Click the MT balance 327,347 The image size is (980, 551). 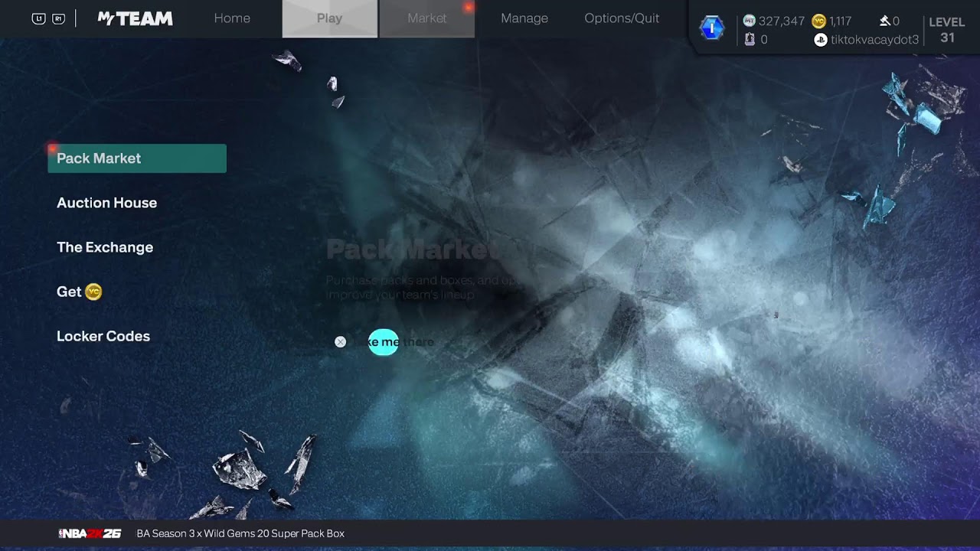(x=781, y=21)
